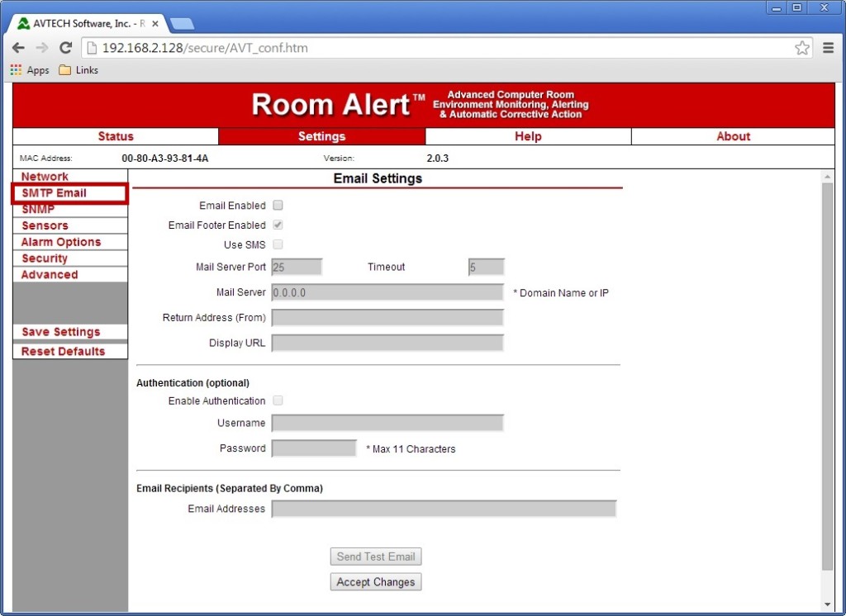Enable the Enable Authentication checkbox
846x616 pixels.
pyautogui.click(x=278, y=400)
